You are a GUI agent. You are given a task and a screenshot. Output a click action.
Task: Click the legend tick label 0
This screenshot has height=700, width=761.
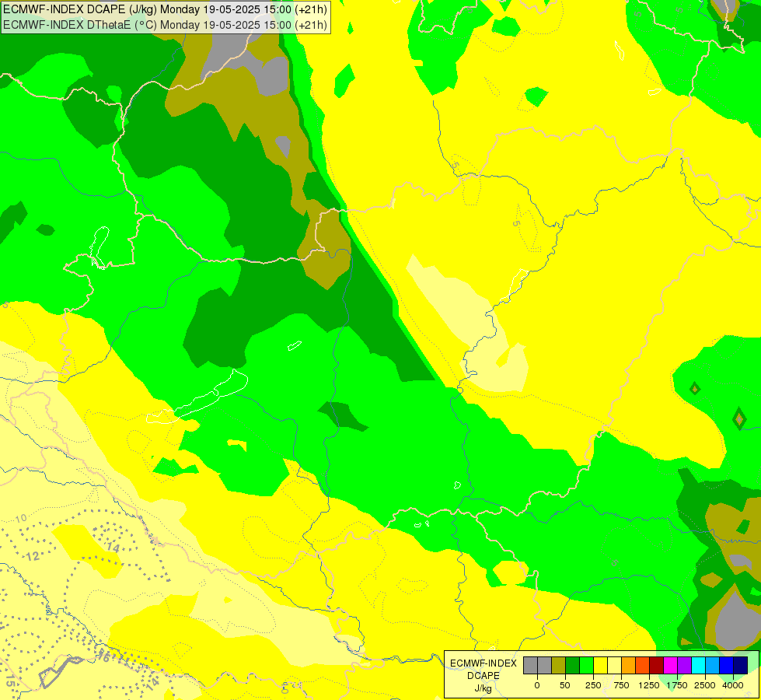pyautogui.click(x=537, y=685)
